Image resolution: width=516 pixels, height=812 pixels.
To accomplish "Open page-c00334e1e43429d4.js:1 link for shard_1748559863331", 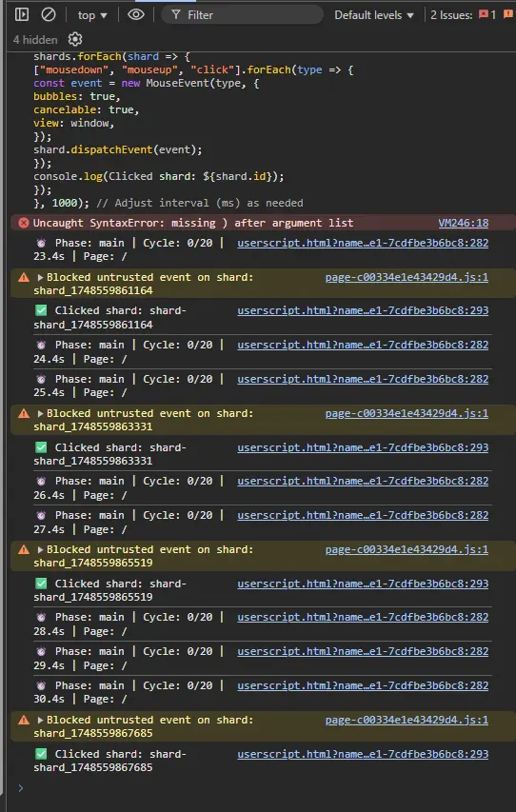I will point(407,414).
